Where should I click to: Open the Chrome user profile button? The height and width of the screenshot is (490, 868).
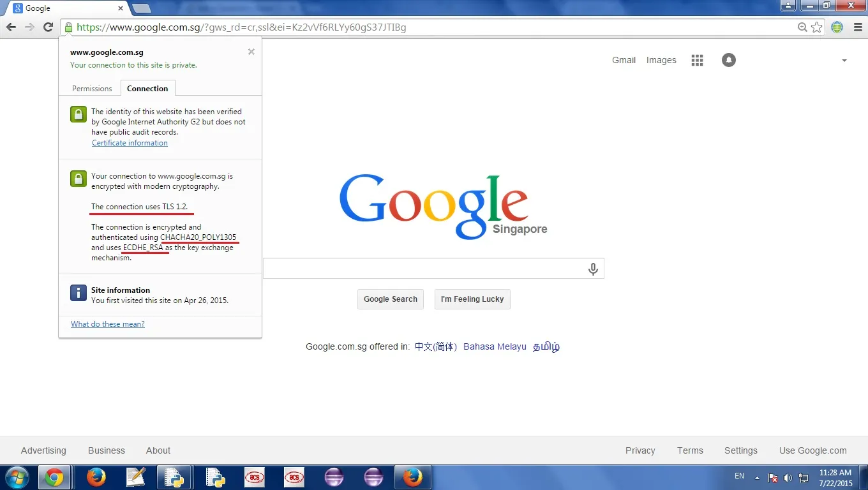(x=788, y=6)
